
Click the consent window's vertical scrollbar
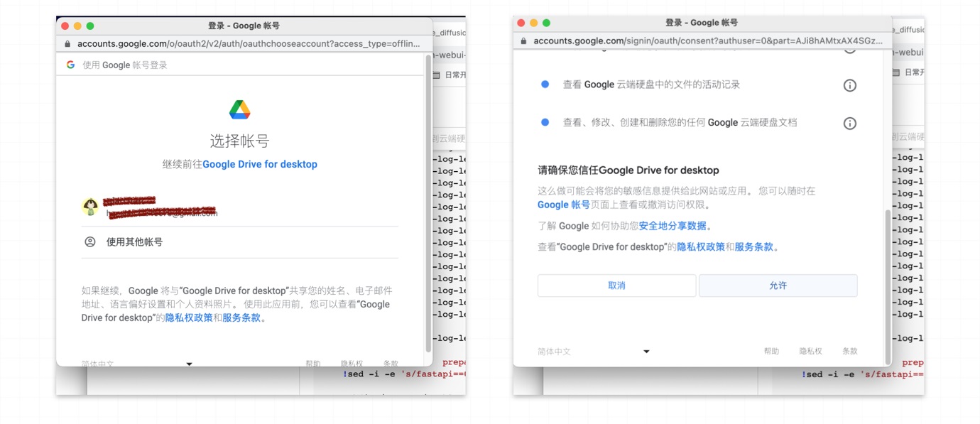(888, 284)
